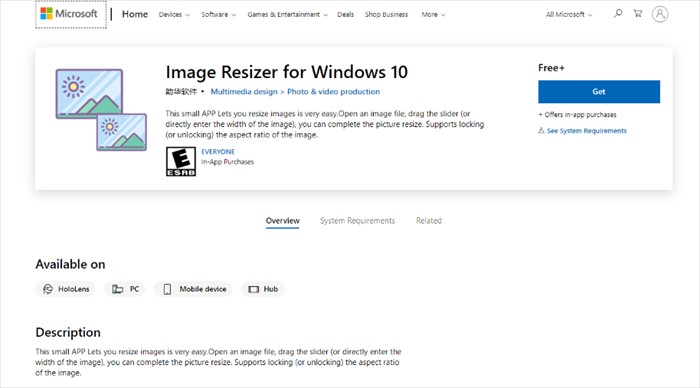Viewport: 700px width, 388px height.
Task: Expand the All Microsoft dropdown
Action: [569, 14]
